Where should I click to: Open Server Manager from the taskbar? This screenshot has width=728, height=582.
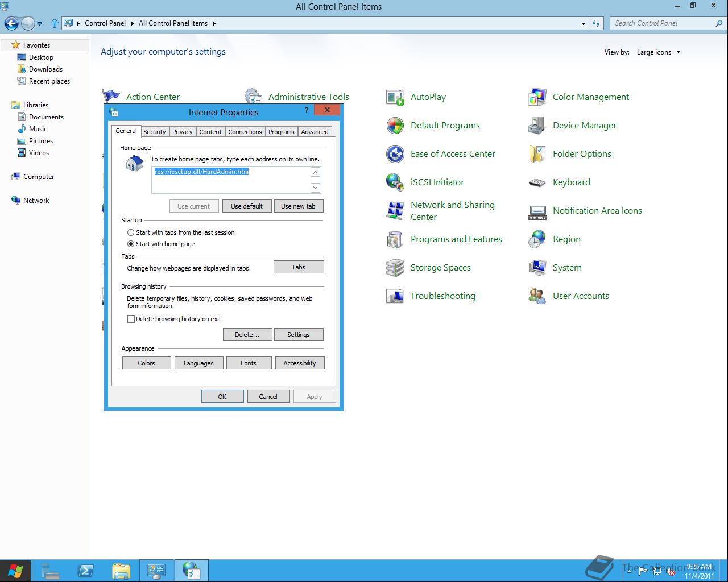51,571
